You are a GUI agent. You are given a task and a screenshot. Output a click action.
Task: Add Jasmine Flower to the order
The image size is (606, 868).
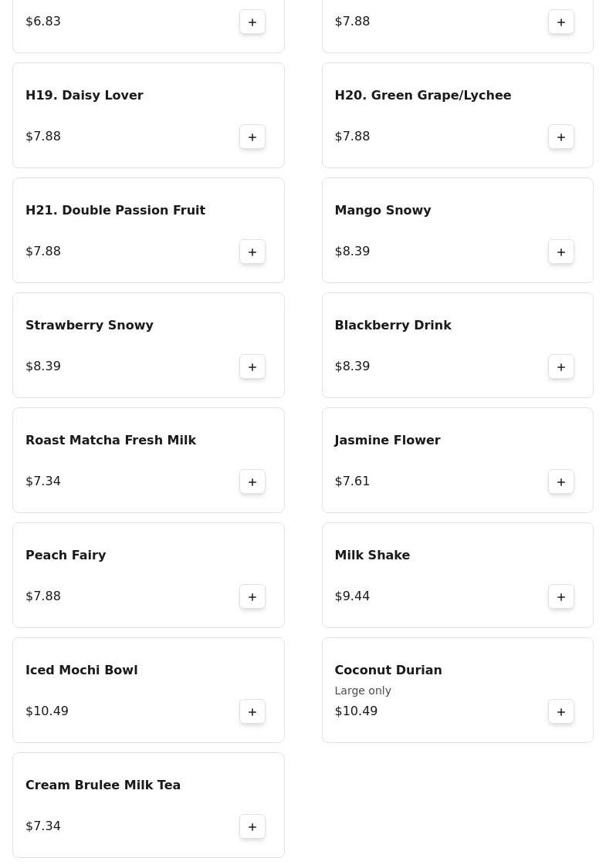tap(561, 482)
